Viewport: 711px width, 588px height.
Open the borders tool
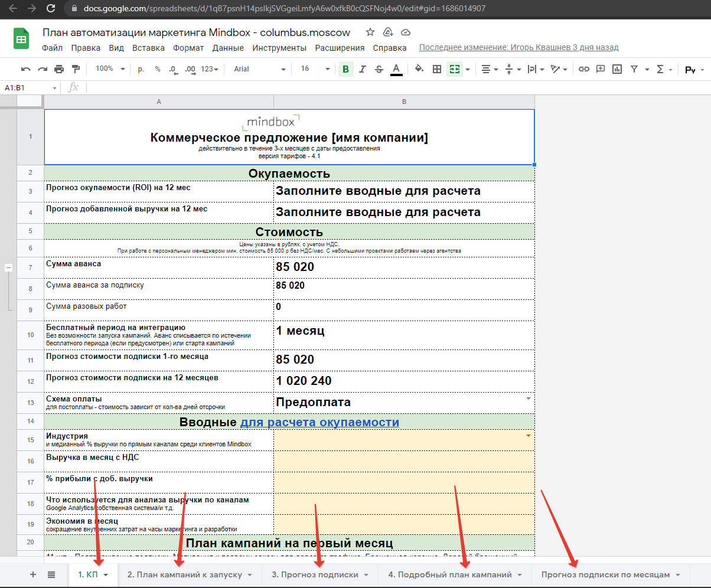tap(437, 69)
